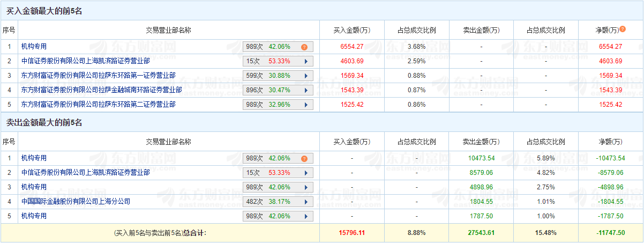The height and width of the screenshot is (243, 644).
Task: Open 中信证券上海凯滨路 link in sell table
Action: (85, 173)
